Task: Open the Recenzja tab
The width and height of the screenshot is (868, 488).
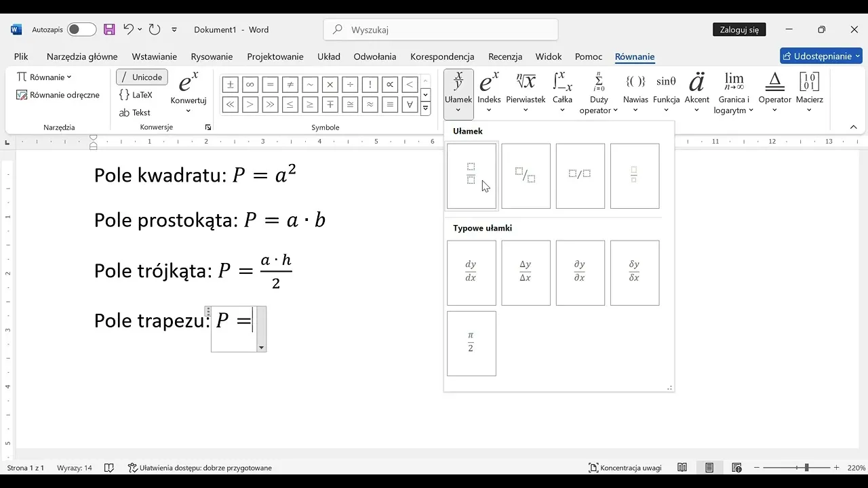Action: click(505, 57)
